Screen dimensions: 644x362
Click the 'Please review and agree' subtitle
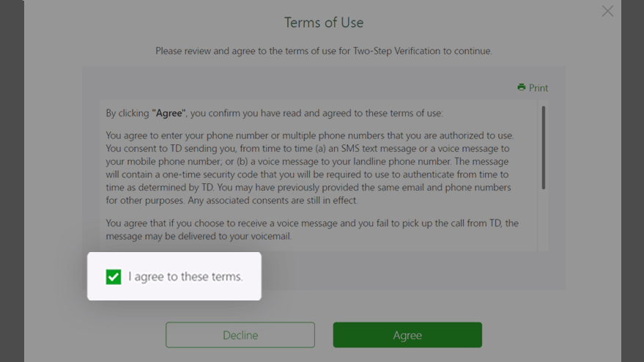point(324,51)
